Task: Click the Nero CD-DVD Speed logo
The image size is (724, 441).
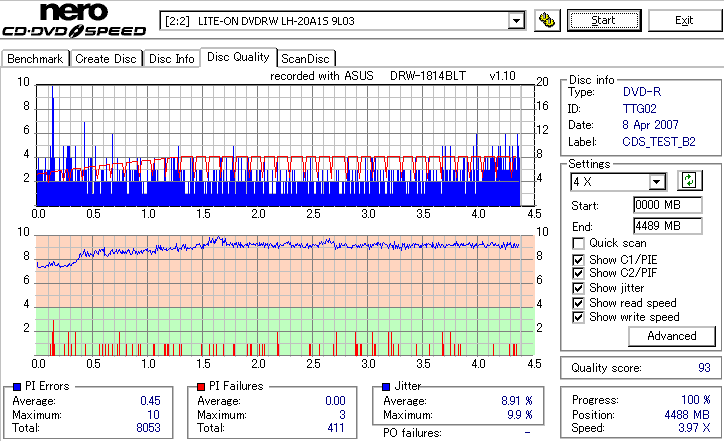Action: click(74, 20)
